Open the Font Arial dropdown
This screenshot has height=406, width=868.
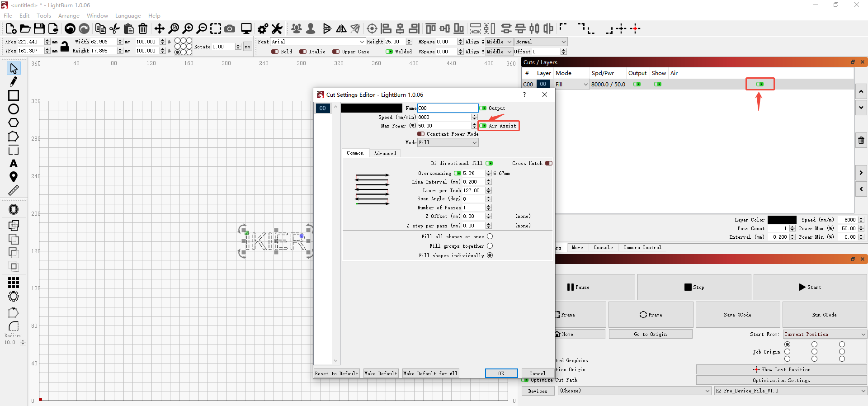pyautogui.click(x=318, y=42)
